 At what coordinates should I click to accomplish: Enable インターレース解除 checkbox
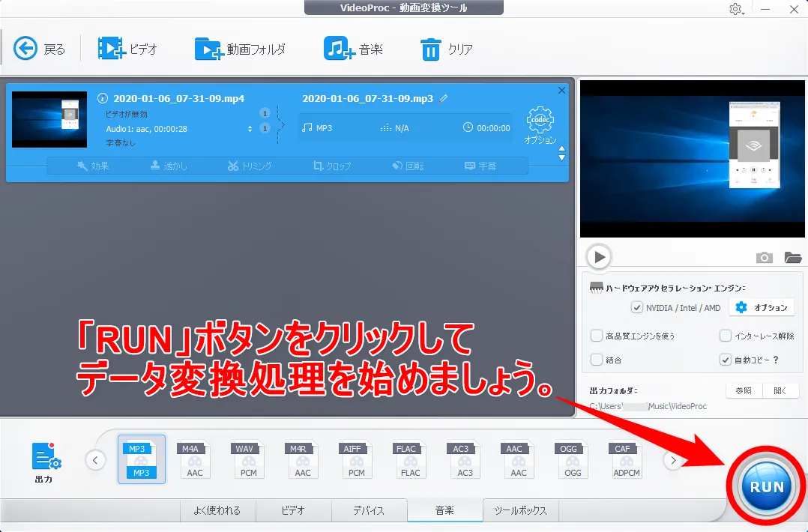pyautogui.click(x=725, y=336)
